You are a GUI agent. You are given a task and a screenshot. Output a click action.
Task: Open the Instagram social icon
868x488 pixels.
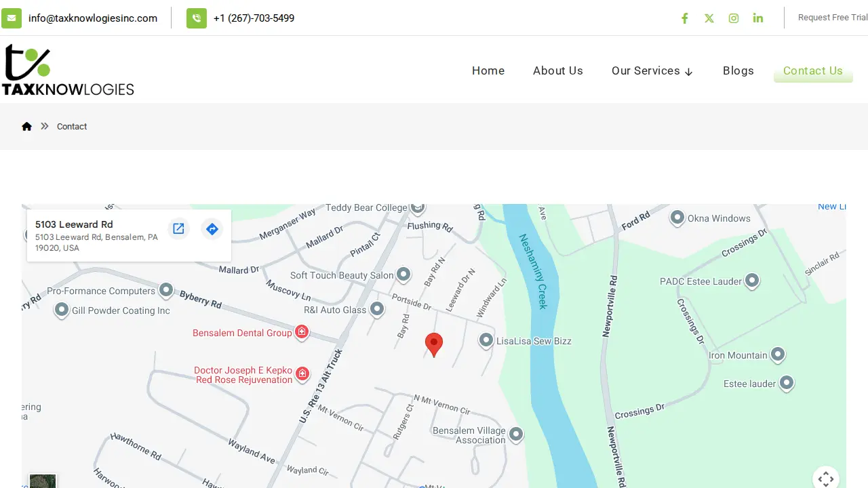[734, 18]
